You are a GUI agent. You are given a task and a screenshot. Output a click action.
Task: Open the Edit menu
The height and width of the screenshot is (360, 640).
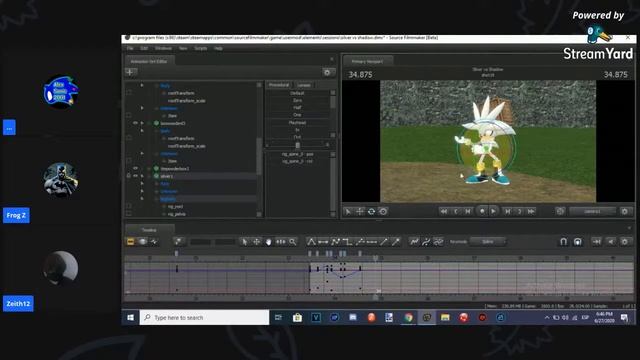[144, 48]
